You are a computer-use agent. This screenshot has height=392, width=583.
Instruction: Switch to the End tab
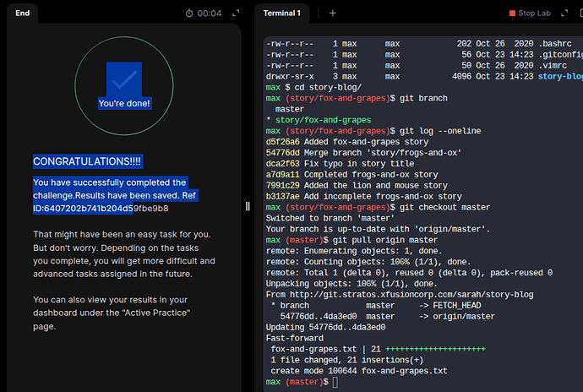click(23, 14)
